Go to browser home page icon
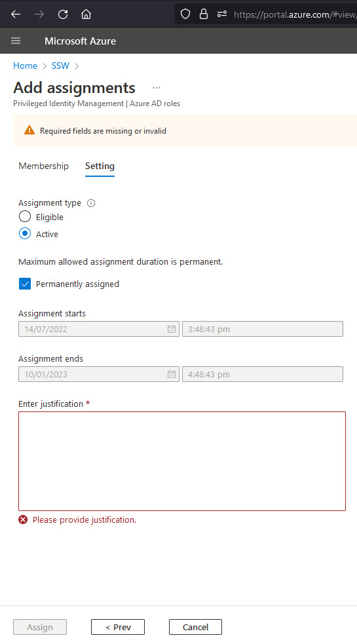Screen dimensions: 357x644 pos(86,14)
